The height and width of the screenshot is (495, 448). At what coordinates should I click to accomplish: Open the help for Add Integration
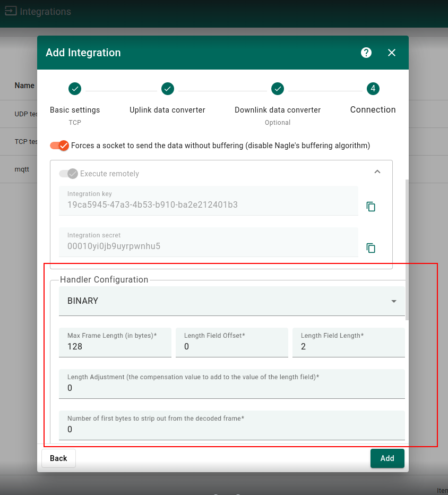(x=366, y=53)
